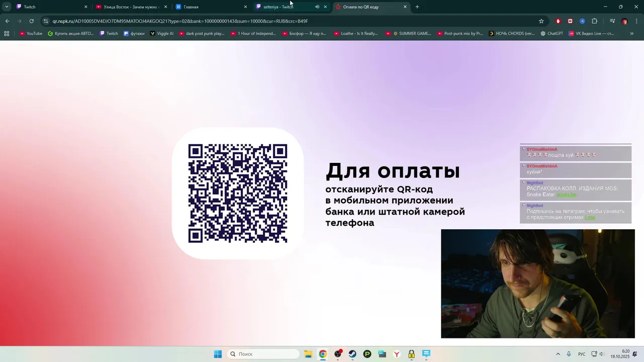
Task: Open the notification bell in the tray
Action: point(635,354)
